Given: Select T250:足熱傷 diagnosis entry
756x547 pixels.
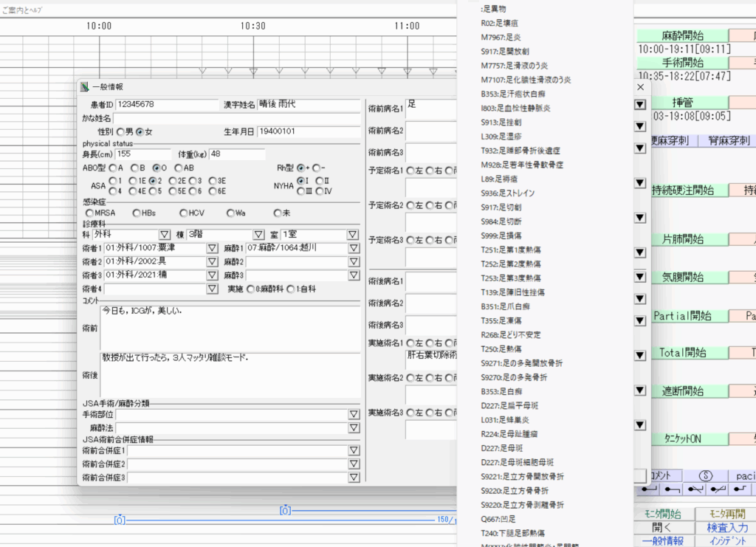Looking at the screenshot, I should point(501,348).
